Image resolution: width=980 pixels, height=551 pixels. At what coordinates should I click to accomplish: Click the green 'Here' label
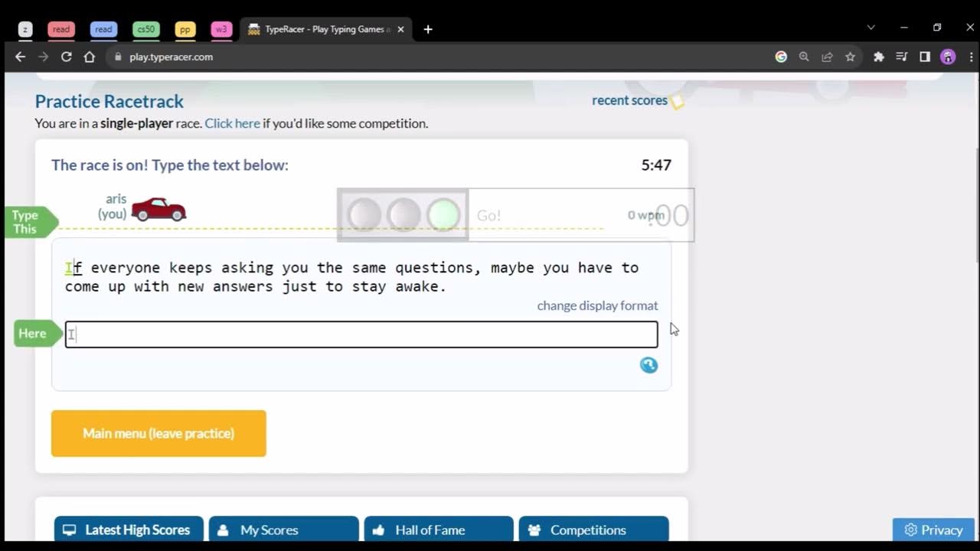38,333
